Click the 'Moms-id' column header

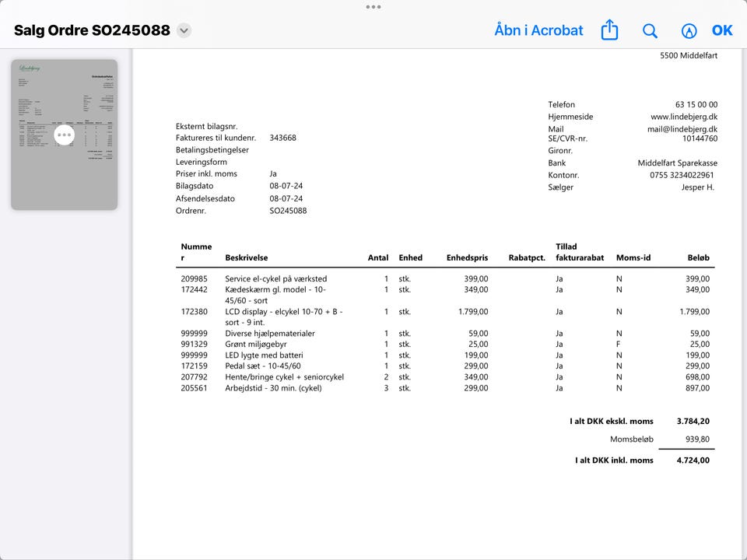pos(633,257)
